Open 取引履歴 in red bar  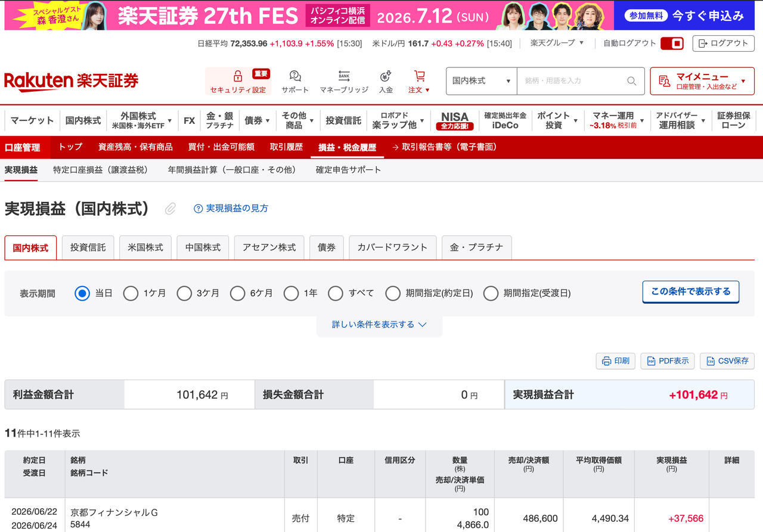286,147
